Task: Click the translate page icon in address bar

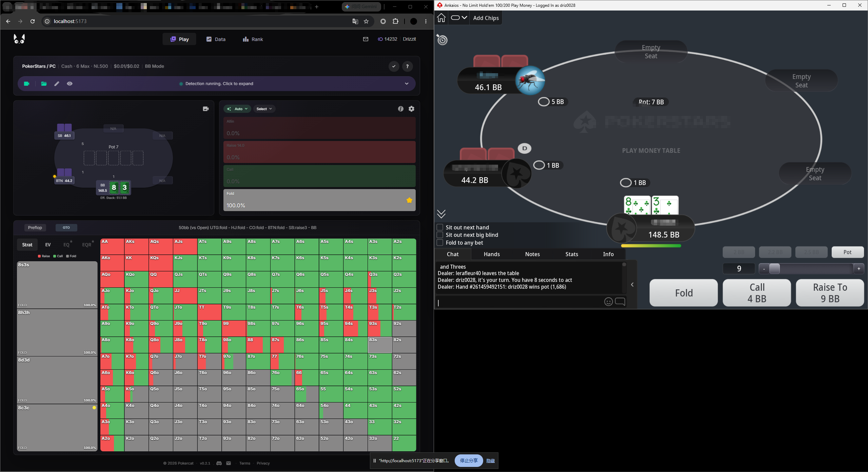Action: 355,21
